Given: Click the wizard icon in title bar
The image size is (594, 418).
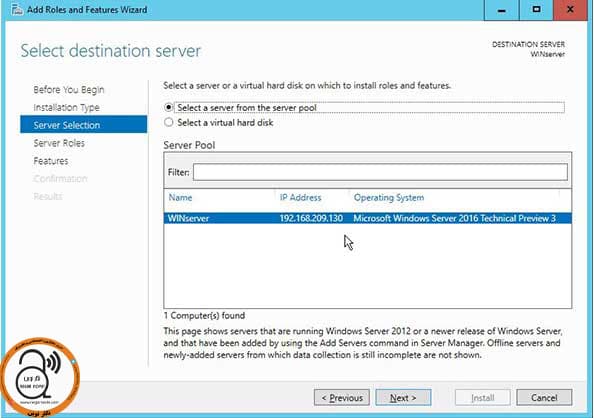Looking at the screenshot, I should [17, 9].
